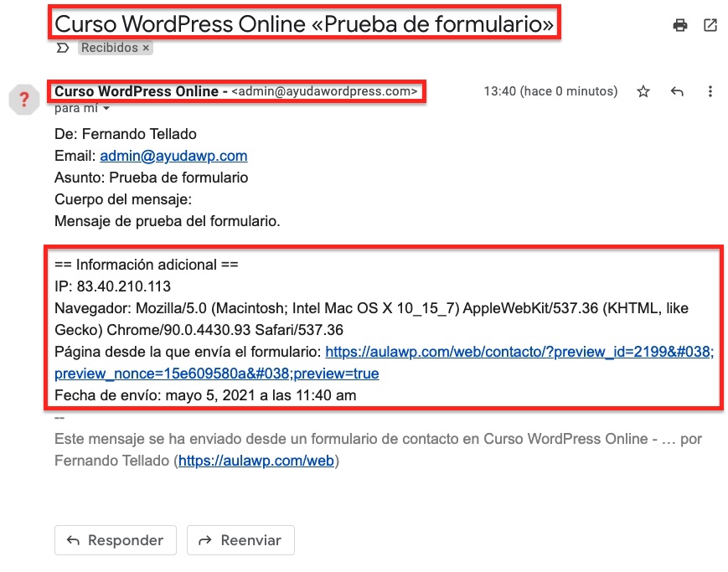728x572 pixels.
Task: Click the Responder button
Action: click(x=116, y=540)
